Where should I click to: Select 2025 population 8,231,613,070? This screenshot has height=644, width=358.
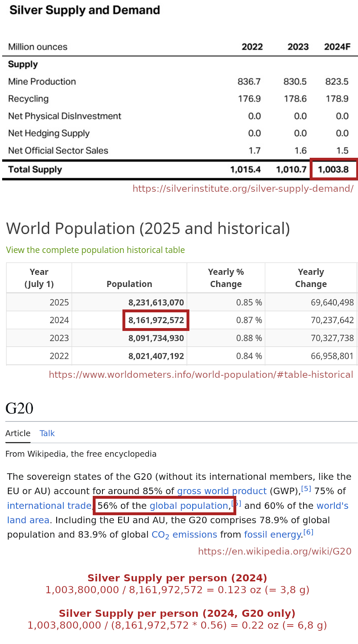(156, 302)
